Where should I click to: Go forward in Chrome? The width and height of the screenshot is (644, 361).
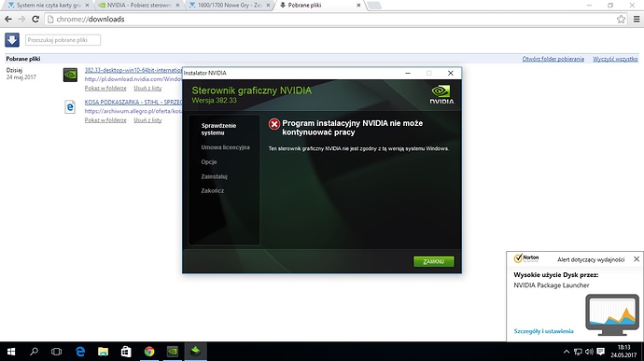click(21, 19)
